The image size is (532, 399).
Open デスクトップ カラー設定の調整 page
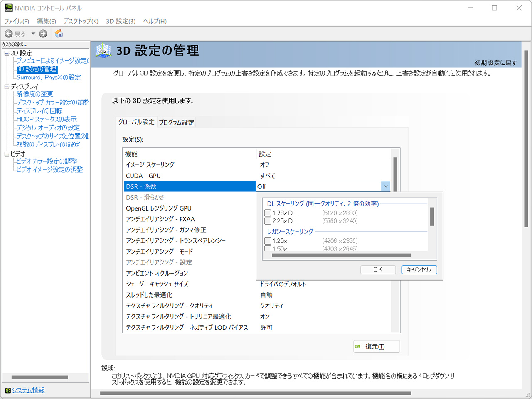coord(53,103)
